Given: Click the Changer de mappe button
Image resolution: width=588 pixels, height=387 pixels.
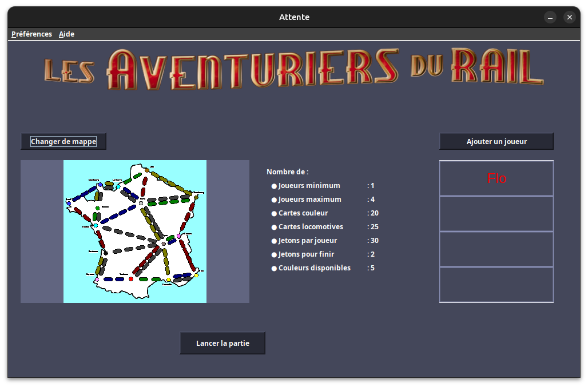Looking at the screenshot, I should point(63,141).
